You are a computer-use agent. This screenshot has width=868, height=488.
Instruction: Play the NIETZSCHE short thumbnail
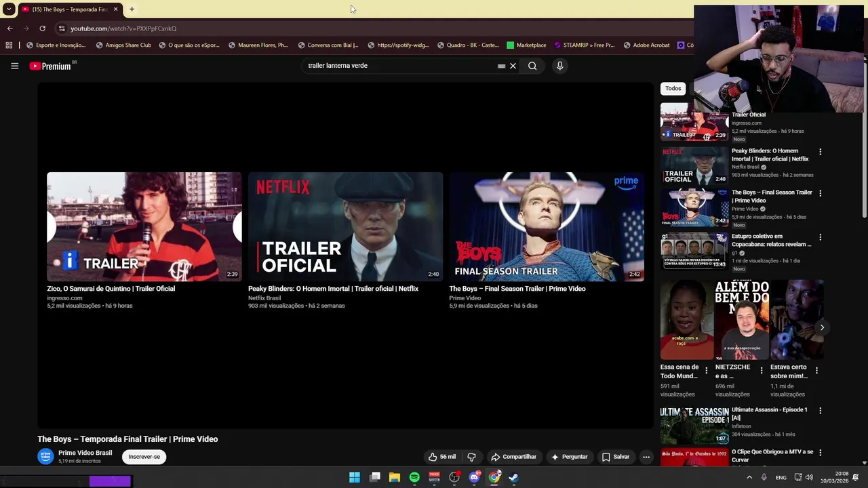(742, 320)
